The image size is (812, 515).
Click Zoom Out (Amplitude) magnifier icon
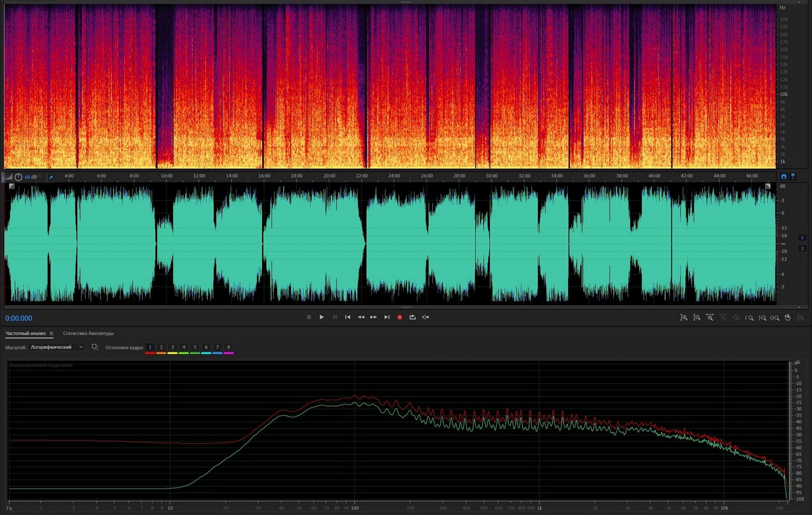pyautogui.click(x=697, y=317)
